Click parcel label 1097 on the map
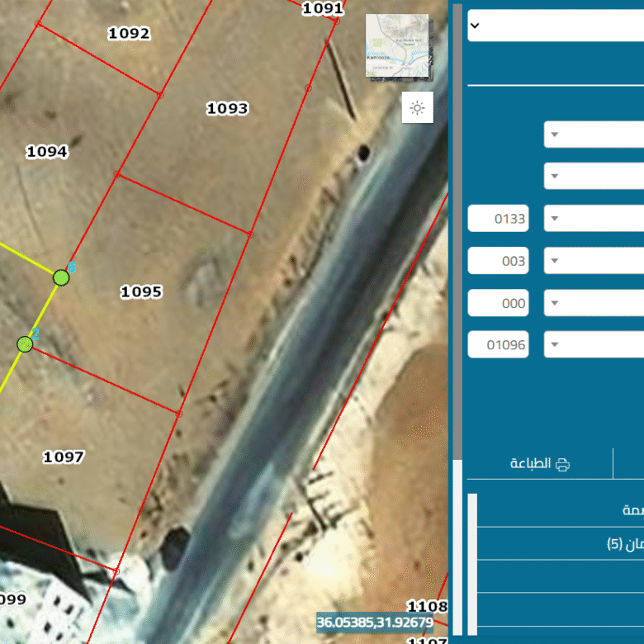Image resolution: width=644 pixels, height=644 pixels. (64, 457)
